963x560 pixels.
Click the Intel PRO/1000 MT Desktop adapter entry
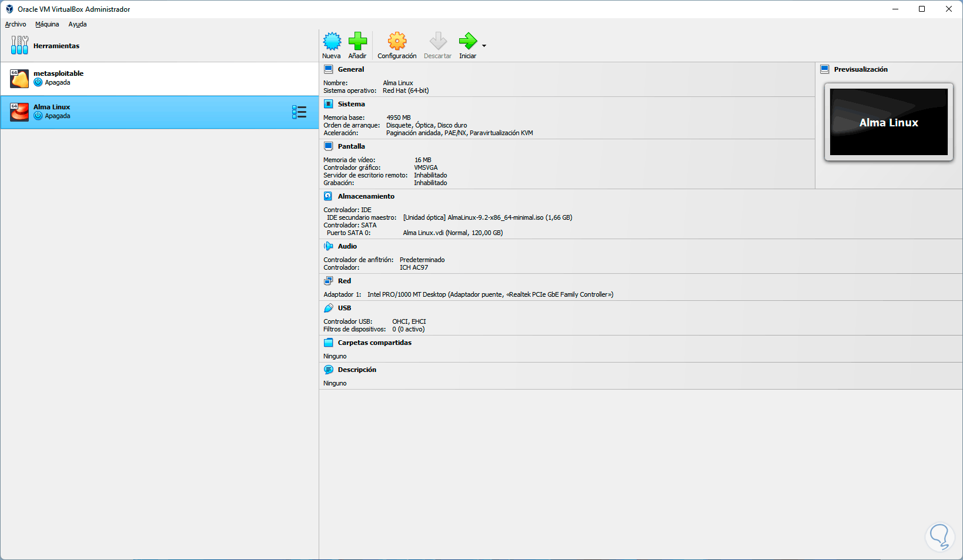coord(490,294)
